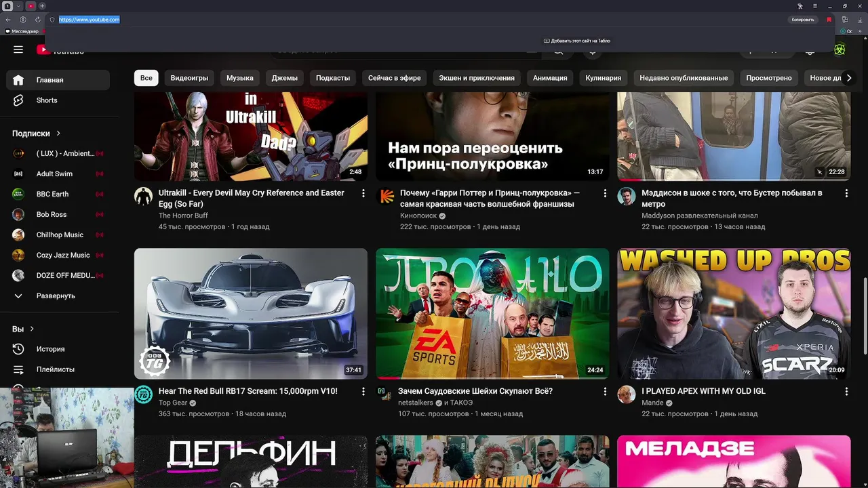Open the YouTube hamburger guide menu
This screenshot has height=488, width=868.
point(18,49)
